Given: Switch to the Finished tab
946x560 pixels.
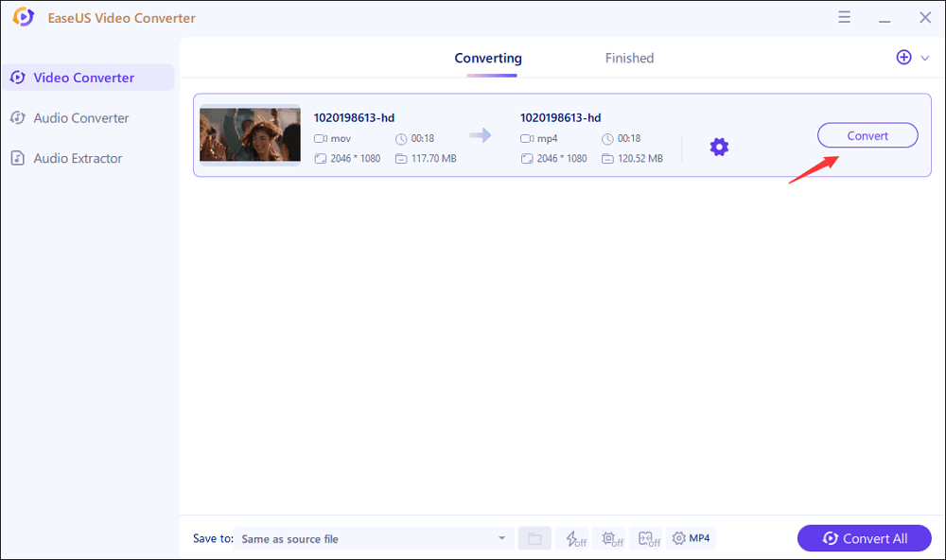Looking at the screenshot, I should click(x=629, y=58).
